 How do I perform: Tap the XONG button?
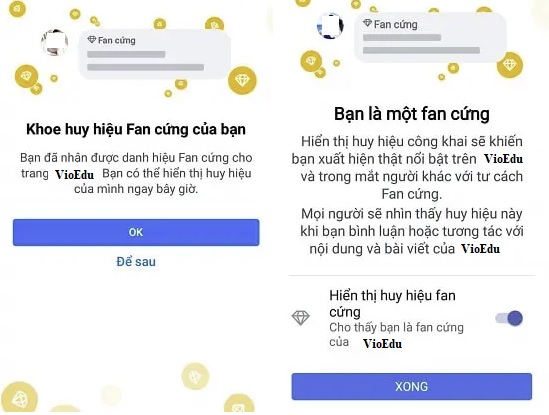411,386
